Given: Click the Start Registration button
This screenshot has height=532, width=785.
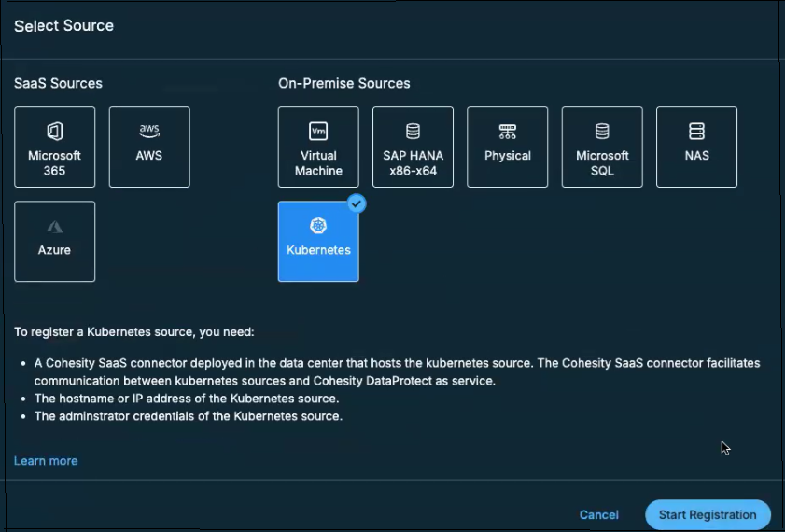Looking at the screenshot, I should click(x=708, y=514).
